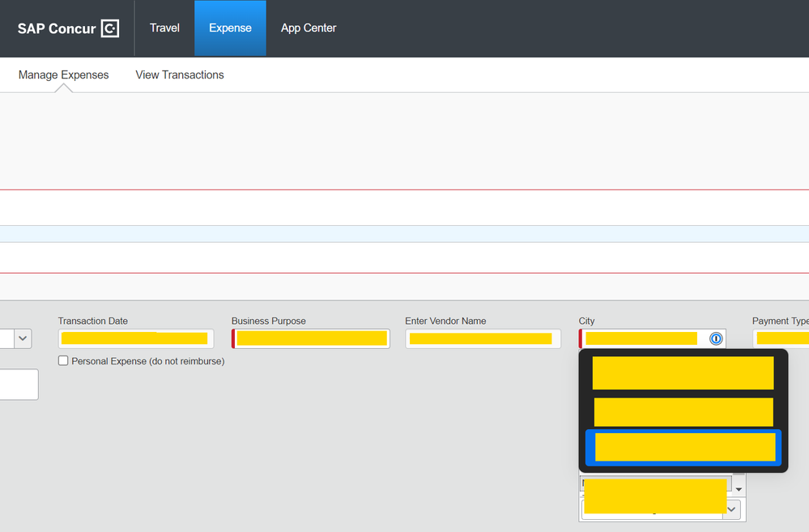Image resolution: width=809 pixels, height=532 pixels.
Task: Click the SAP Concur logo
Action: 68,28
